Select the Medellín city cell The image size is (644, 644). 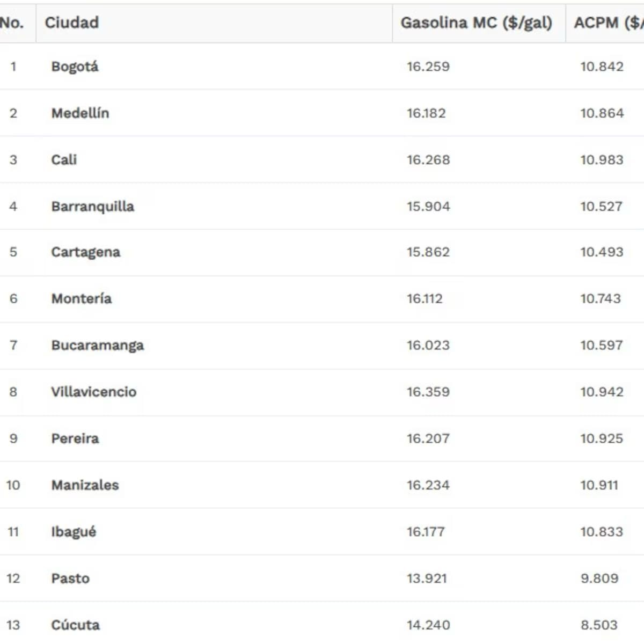(80, 113)
